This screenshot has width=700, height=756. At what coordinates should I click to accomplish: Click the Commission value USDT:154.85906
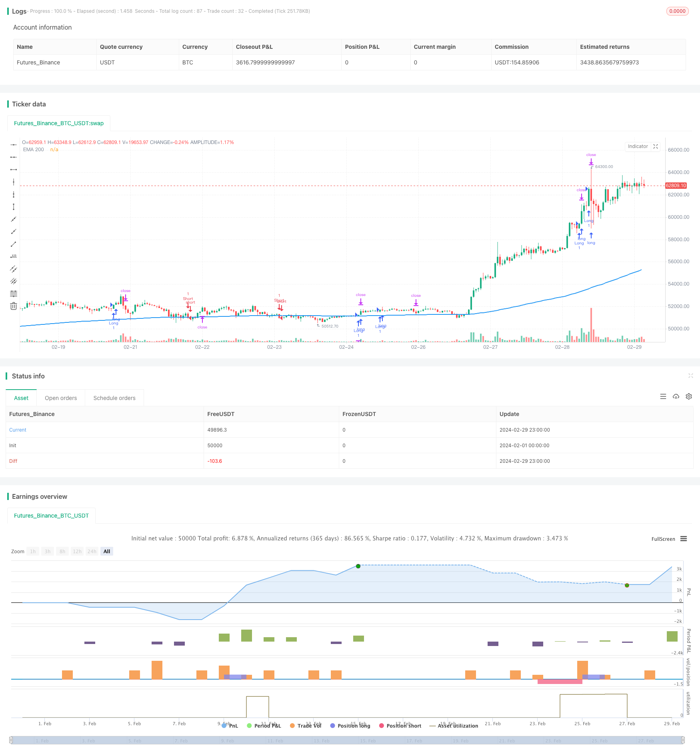pyautogui.click(x=517, y=62)
